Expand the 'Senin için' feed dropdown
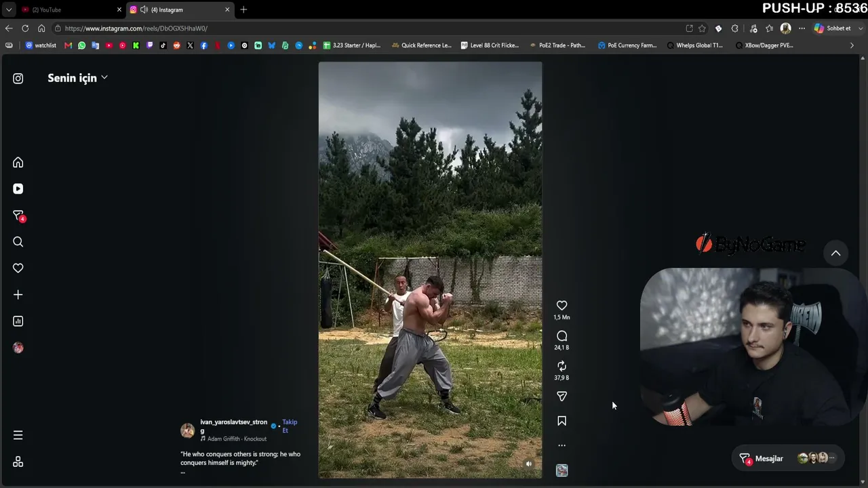This screenshot has width=868, height=488. point(77,78)
